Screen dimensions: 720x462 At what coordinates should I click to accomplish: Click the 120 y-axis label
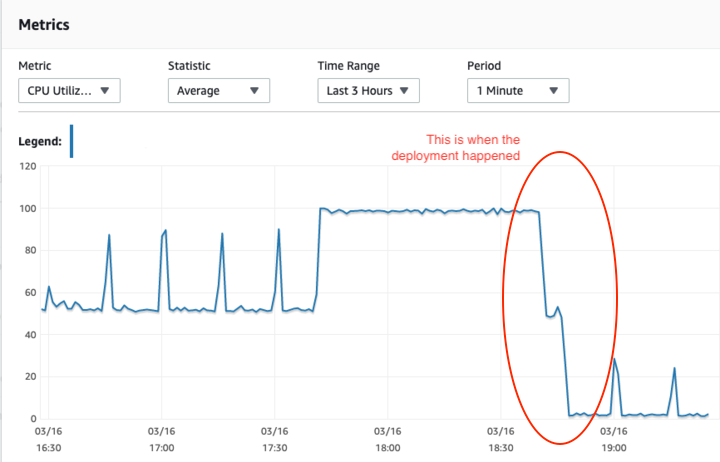(28, 166)
